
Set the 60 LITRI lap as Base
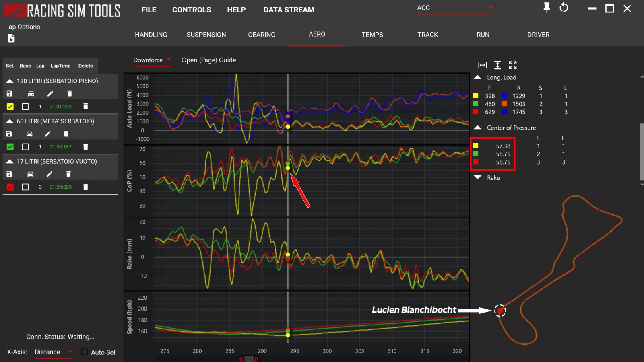(25, 146)
